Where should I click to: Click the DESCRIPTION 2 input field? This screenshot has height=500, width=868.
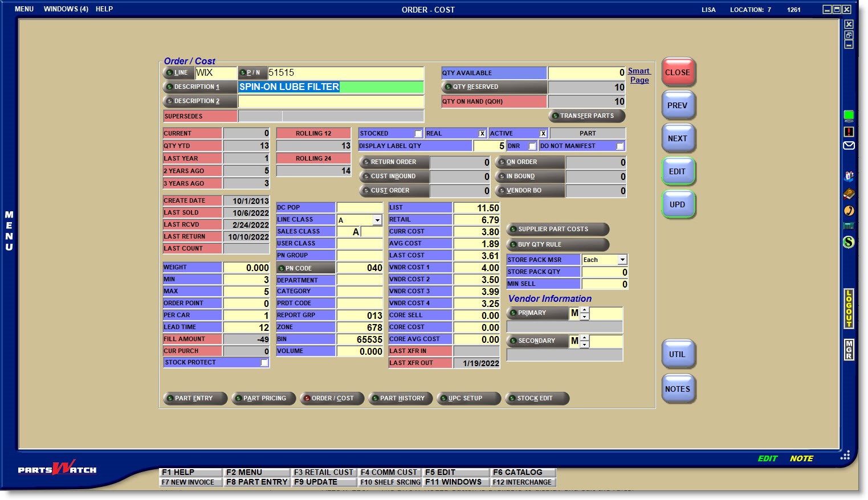click(331, 101)
